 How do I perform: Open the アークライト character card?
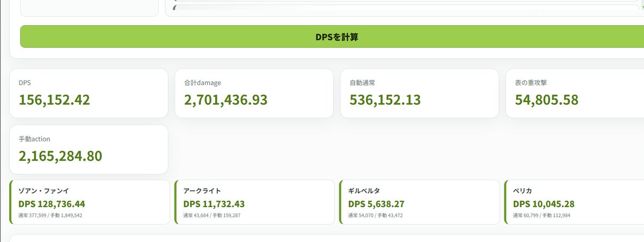(x=254, y=202)
